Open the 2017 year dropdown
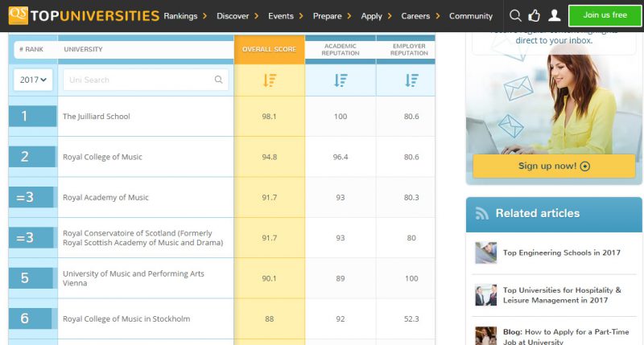The width and height of the screenshot is (644, 345). coord(33,80)
